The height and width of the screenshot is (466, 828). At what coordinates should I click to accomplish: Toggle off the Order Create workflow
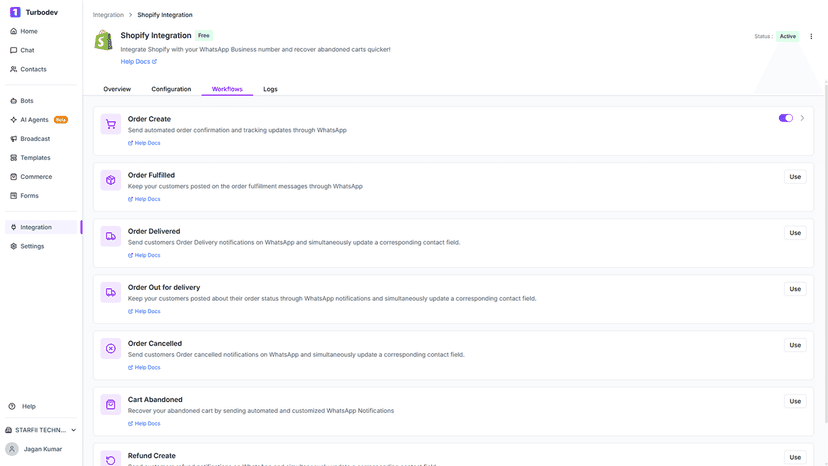pyautogui.click(x=786, y=118)
